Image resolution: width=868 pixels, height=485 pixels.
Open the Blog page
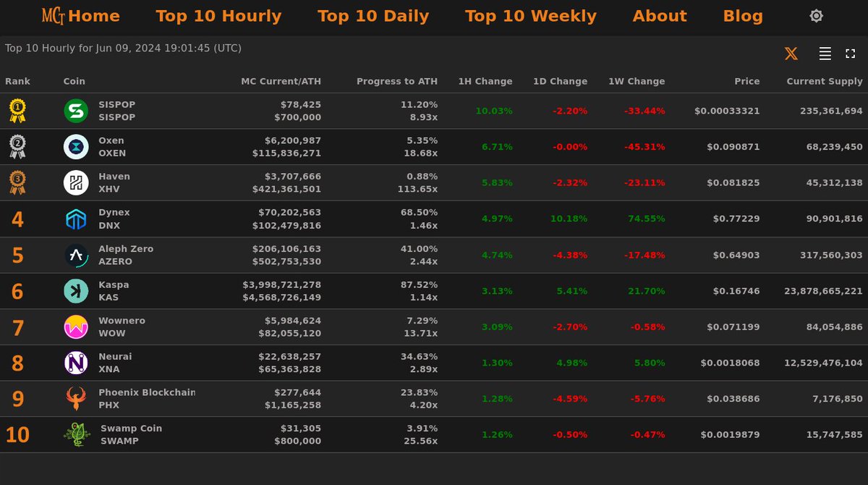click(x=743, y=16)
